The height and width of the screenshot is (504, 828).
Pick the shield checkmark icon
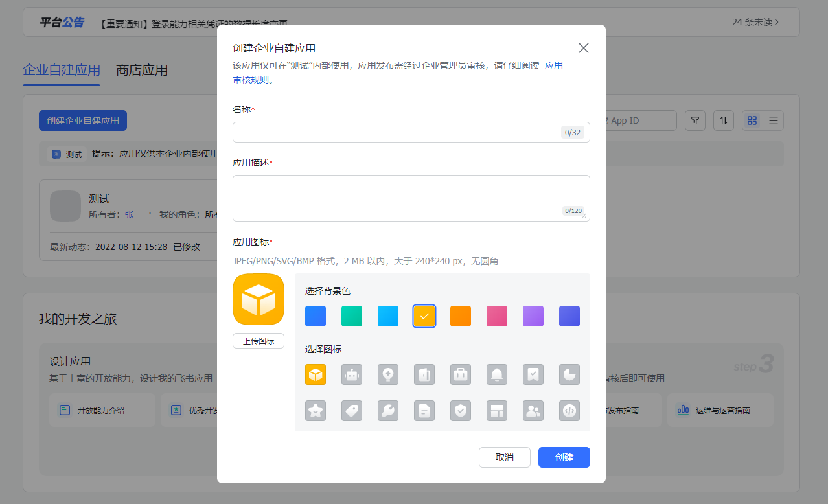tap(461, 411)
